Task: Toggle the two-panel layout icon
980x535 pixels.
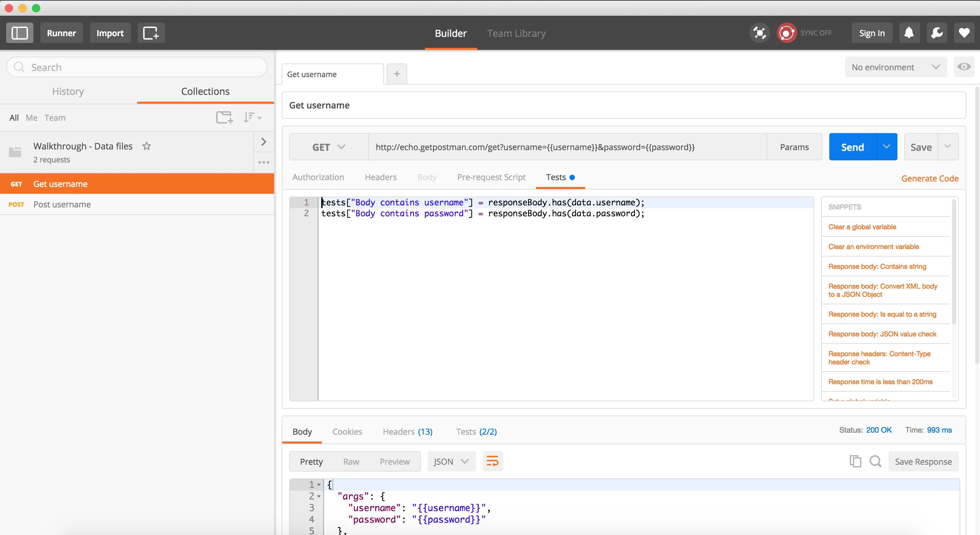Action: [x=20, y=32]
